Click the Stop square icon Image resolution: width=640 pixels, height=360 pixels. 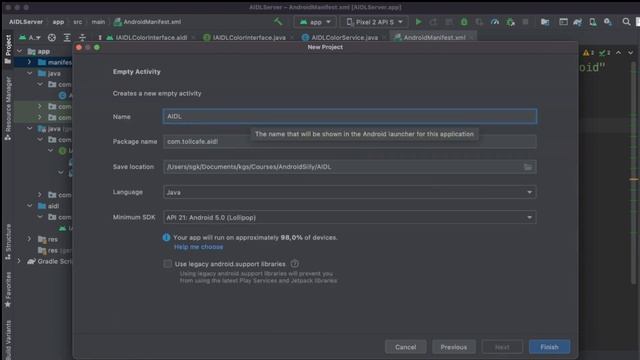point(525,22)
